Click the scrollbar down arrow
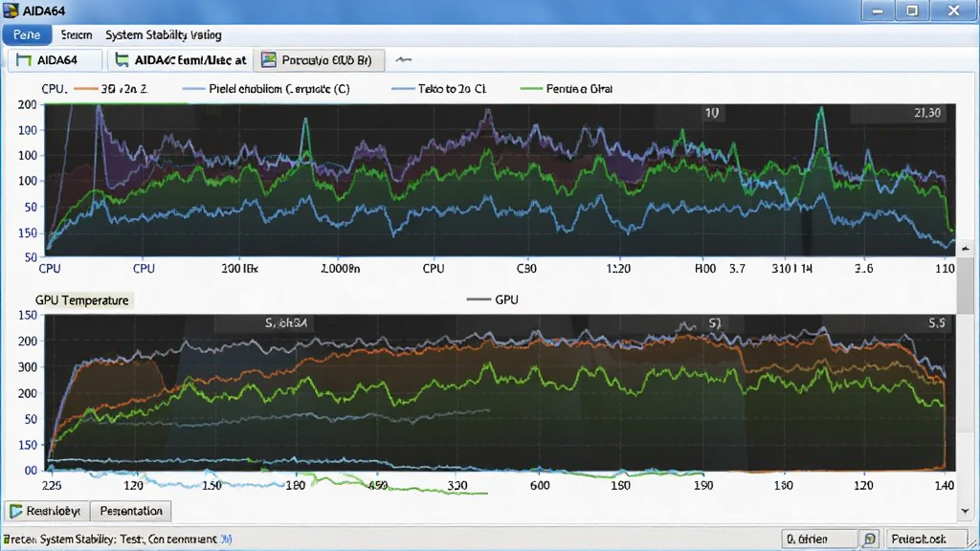 pyautogui.click(x=966, y=511)
